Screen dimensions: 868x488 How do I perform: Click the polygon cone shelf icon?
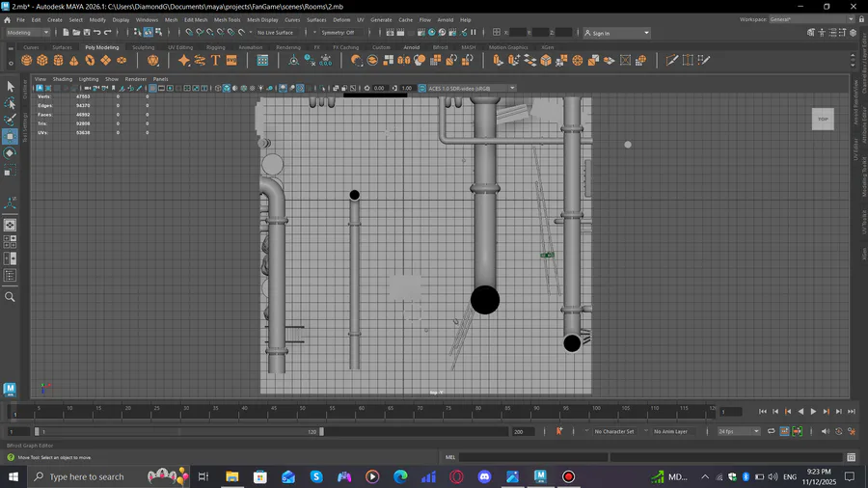tap(74, 60)
